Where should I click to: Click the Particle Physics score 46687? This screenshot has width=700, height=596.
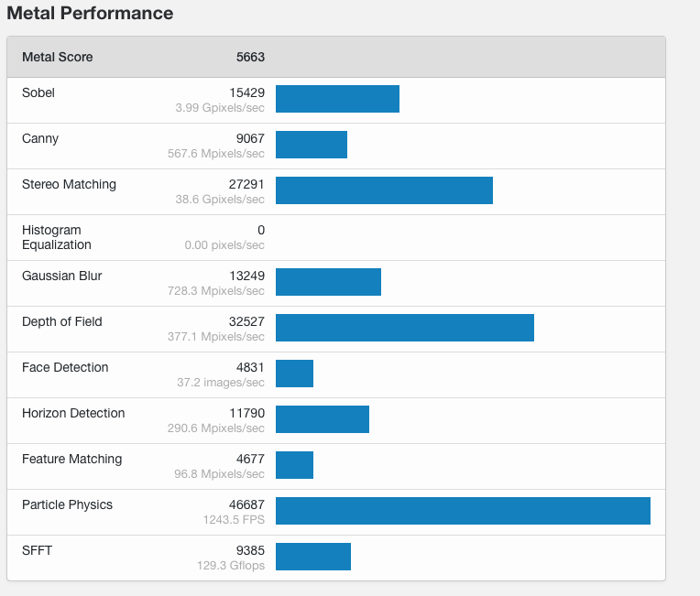point(246,504)
